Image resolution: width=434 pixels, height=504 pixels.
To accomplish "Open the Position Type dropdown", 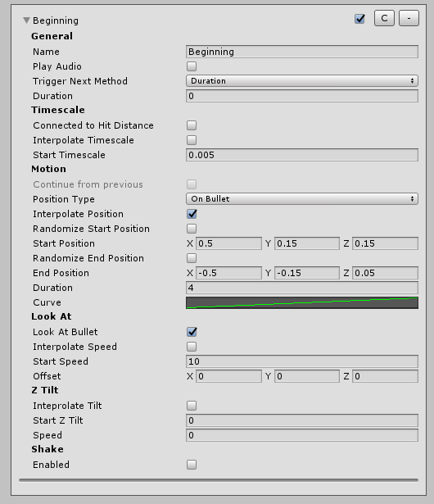I will click(302, 199).
